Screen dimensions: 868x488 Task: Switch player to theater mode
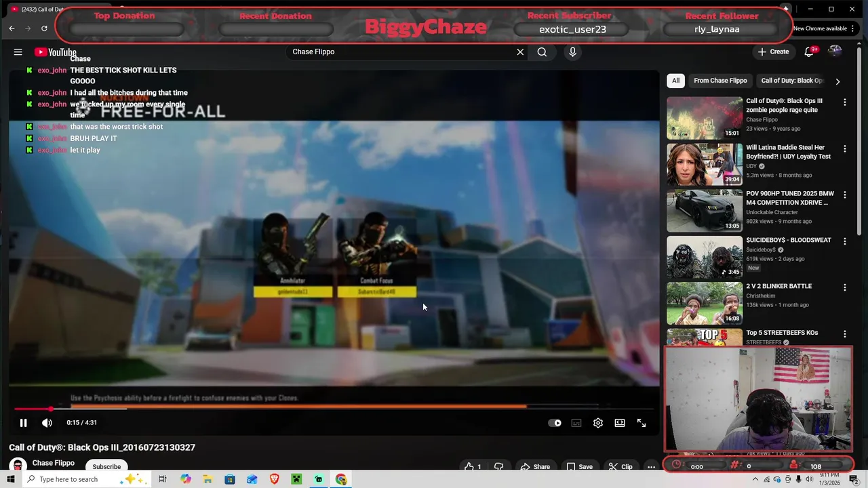(619, 423)
